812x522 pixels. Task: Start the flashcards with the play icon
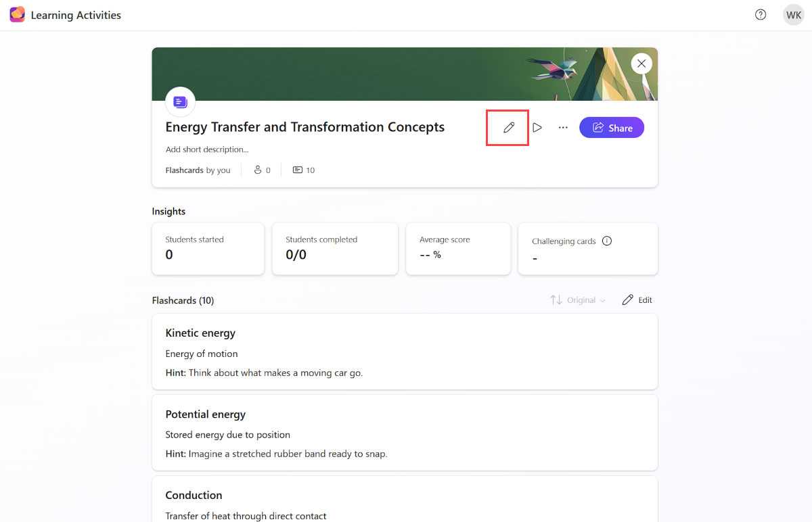pyautogui.click(x=537, y=127)
